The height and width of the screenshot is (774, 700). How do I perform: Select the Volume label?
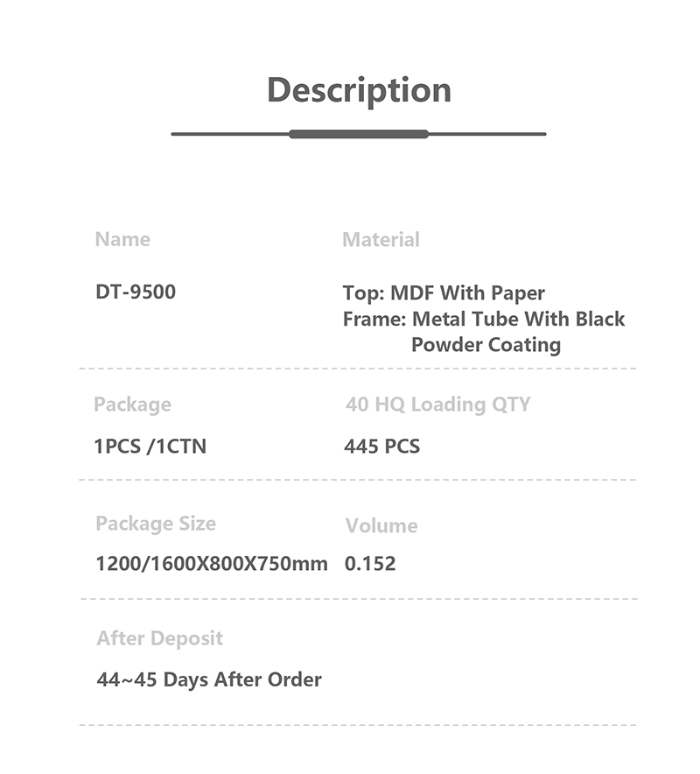381,525
